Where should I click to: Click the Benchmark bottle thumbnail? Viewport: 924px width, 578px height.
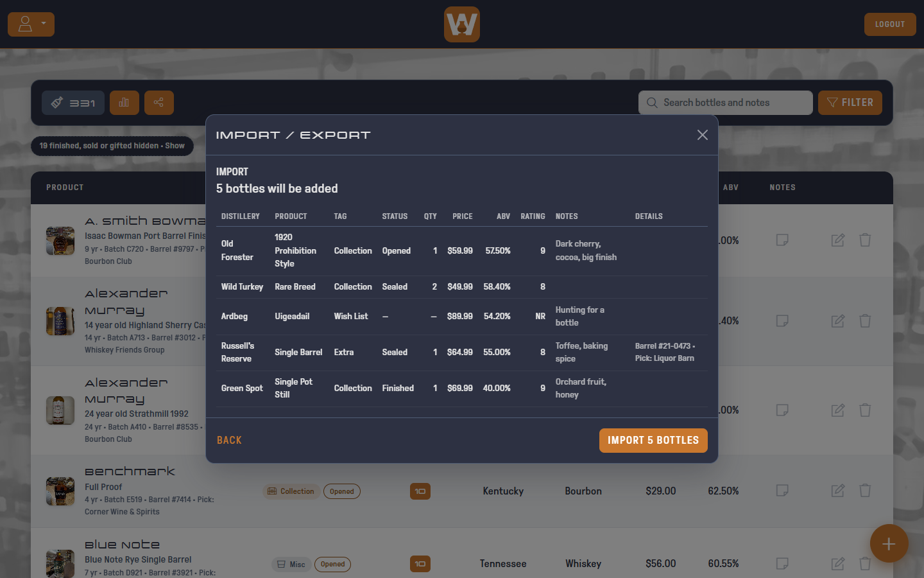[x=60, y=491]
